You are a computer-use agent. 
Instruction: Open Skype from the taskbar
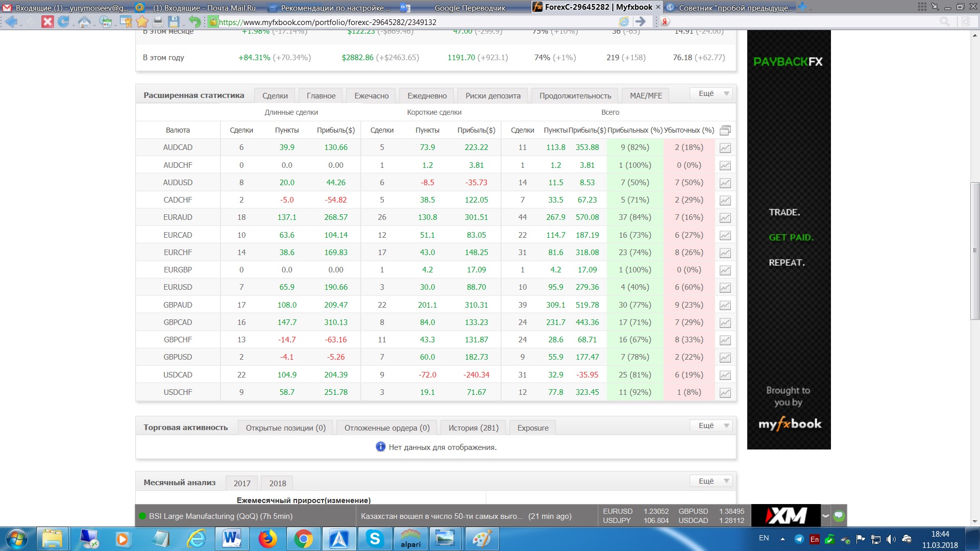point(375,539)
